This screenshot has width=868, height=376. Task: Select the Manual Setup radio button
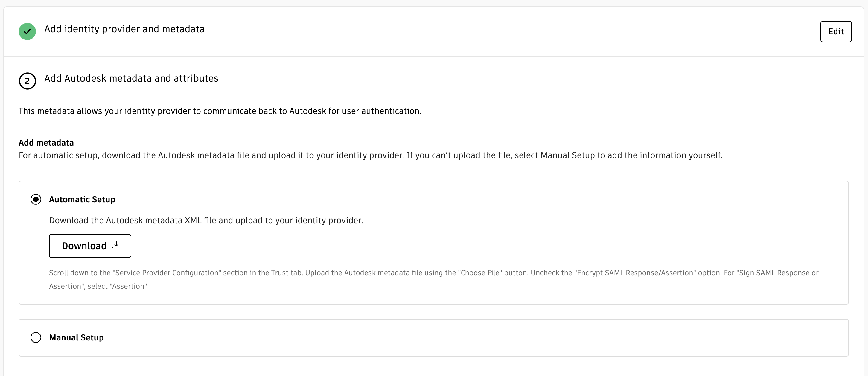(36, 337)
